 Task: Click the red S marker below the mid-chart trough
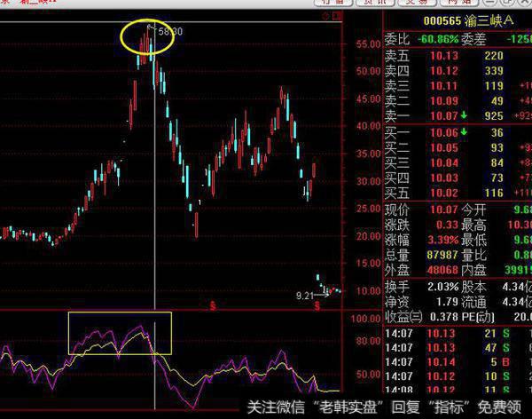213,305
